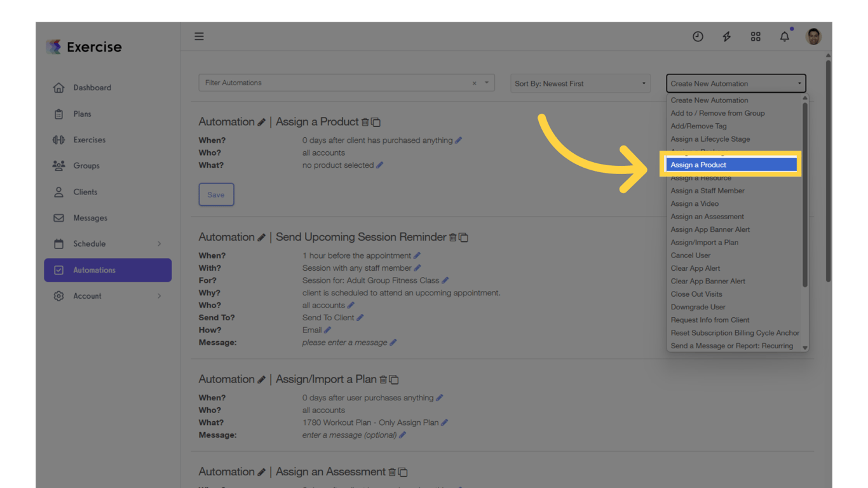The image size is (868, 488).
Task: Select Exercises in the sidebar
Action: [93, 140]
